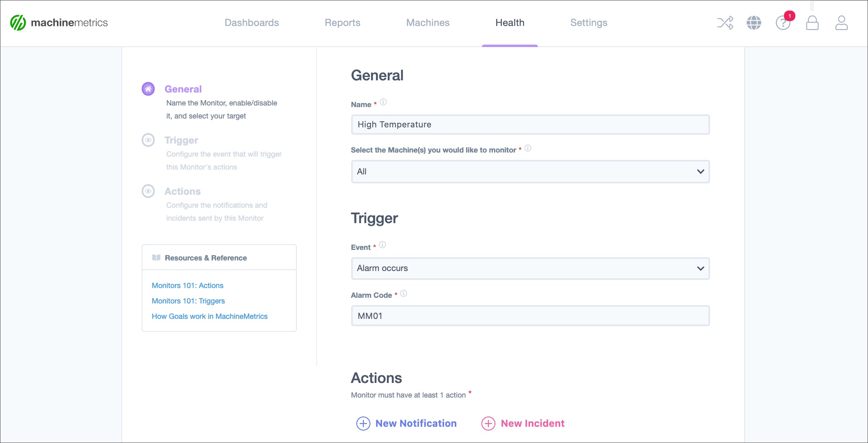Click the purple General step home icon
The width and height of the screenshot is (868, 443).
point(148,89)
